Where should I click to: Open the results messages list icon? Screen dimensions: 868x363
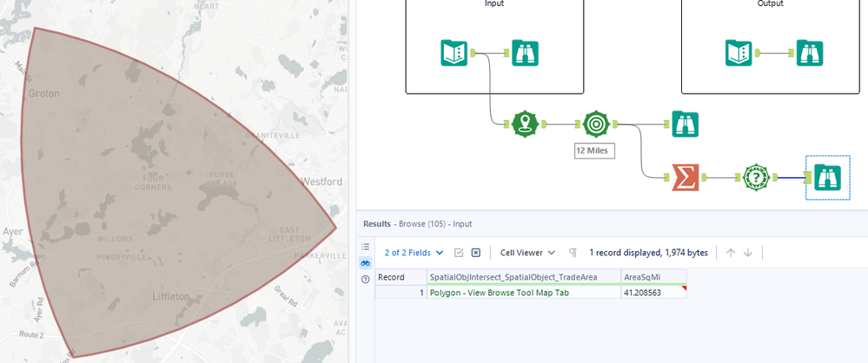(x=365, y=247)
